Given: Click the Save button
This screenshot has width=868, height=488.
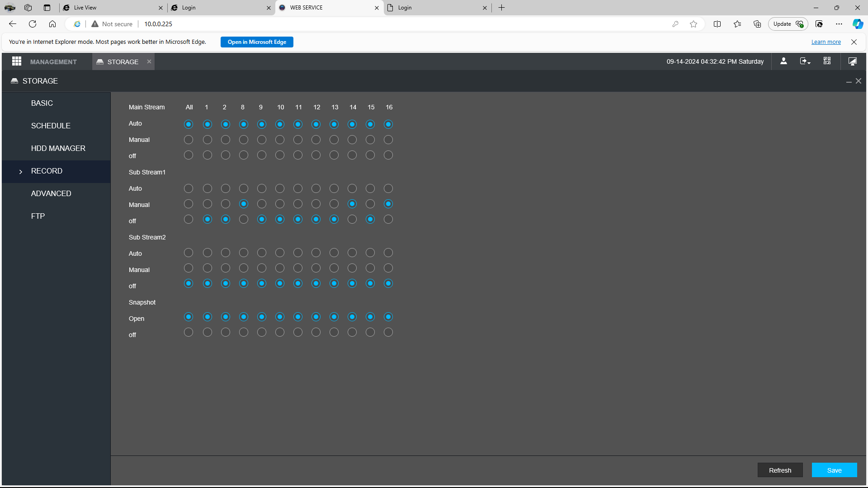Looking at the screenshot, I should pyautogui.click(x=834, y=470).
